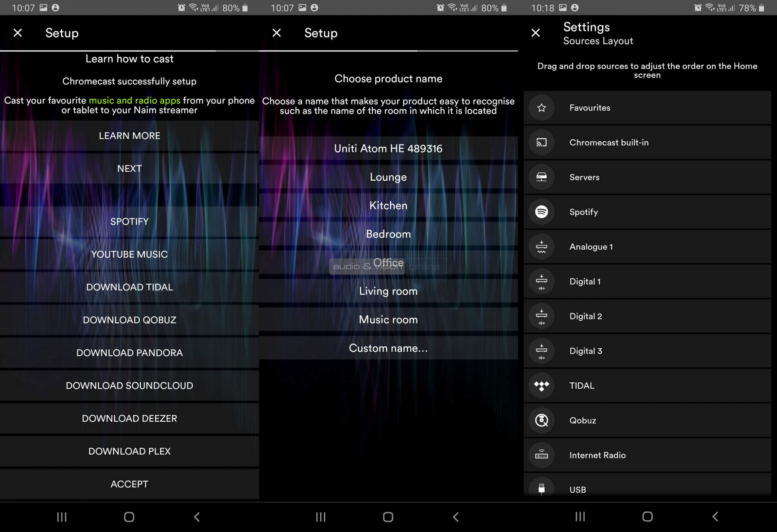Select Bedroom as product name
The image size is (777, 532).
pyautogui.click(x=388, y=234)
